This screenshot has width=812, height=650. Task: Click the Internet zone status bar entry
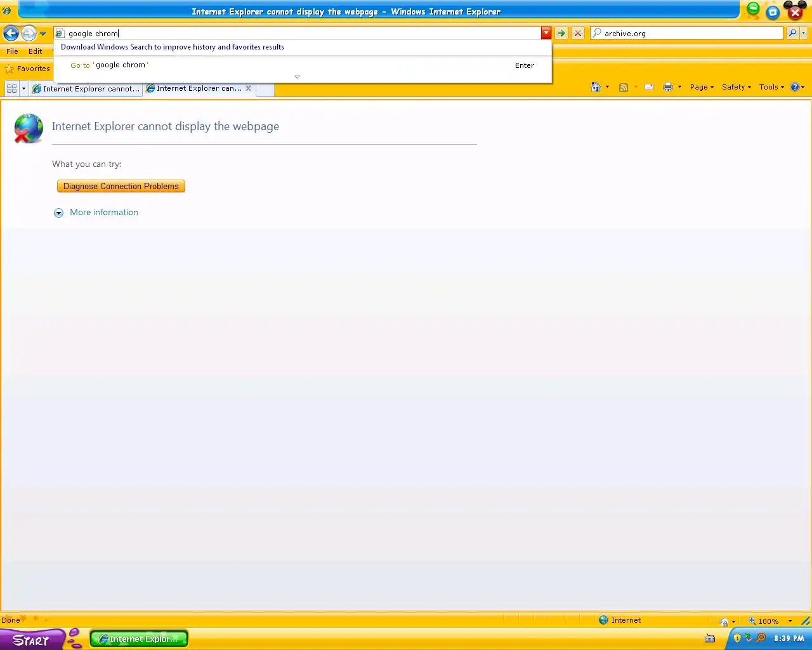point(620,620)
